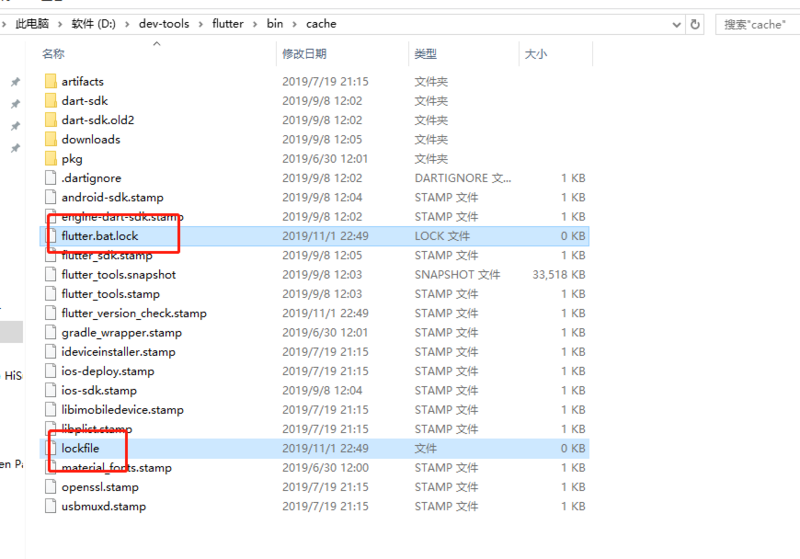Click the artifacts folder icon
This screenshot has width=800, height=559.
pos(51,81)
